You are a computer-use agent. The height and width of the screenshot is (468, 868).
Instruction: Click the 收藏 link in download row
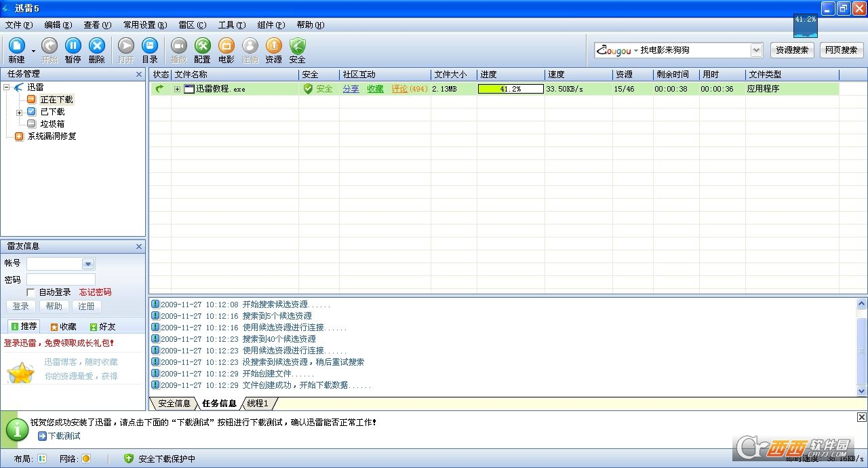tap(375, 89)
